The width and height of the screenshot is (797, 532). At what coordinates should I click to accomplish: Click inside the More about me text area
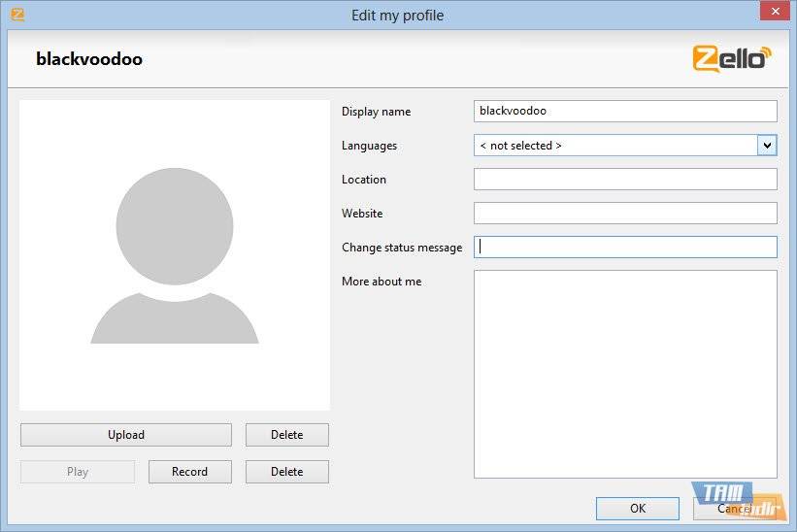coord(624,374)
